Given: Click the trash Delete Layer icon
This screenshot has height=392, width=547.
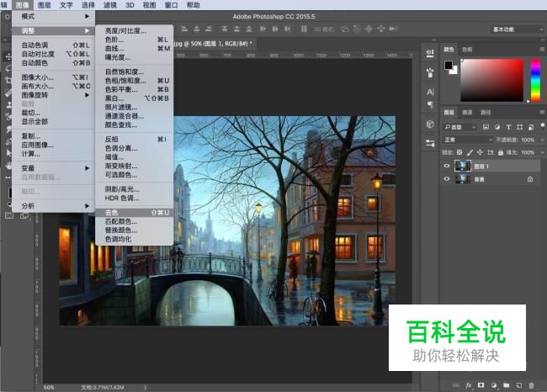Looking at the screenshot, I should [531, 385].
